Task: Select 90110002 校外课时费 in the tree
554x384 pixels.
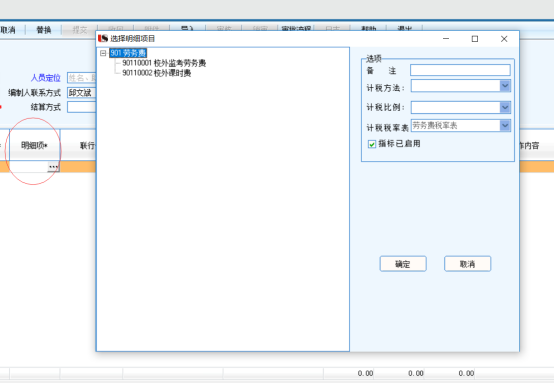Action: pyautogui.click(x=157, y=73)
